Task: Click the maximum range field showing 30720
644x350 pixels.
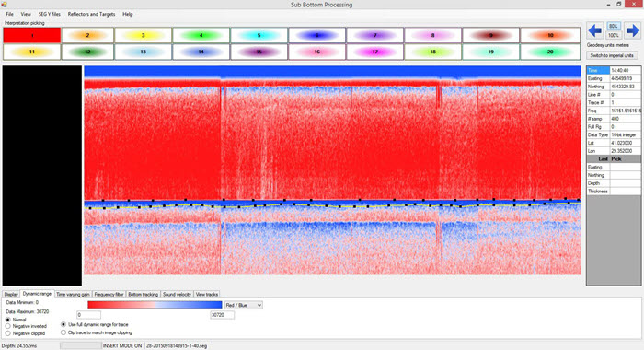Action: 223,315
